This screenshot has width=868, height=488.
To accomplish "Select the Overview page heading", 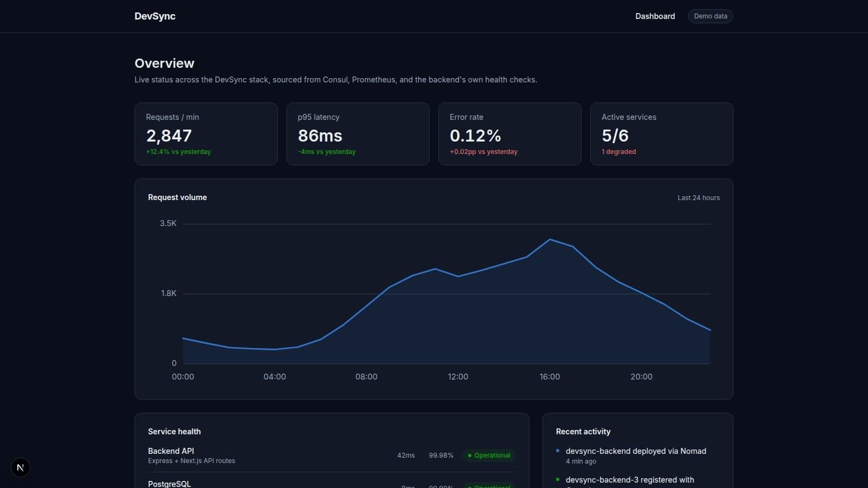I will (164, 63).
